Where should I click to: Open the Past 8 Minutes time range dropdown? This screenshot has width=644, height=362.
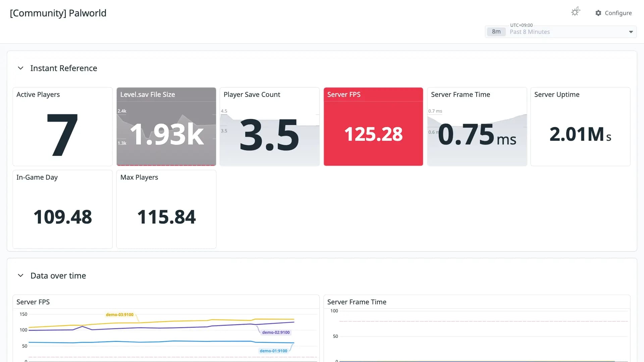click(560, 32)
